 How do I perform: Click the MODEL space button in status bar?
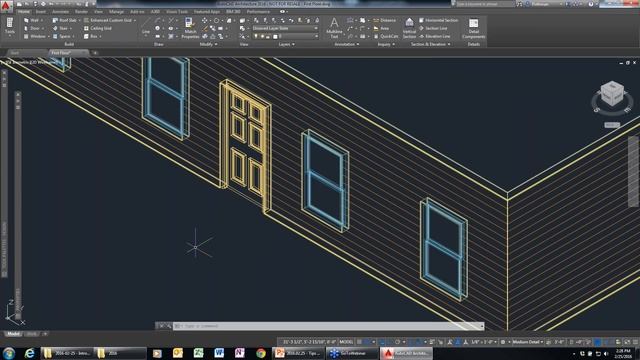click(346, 342)
